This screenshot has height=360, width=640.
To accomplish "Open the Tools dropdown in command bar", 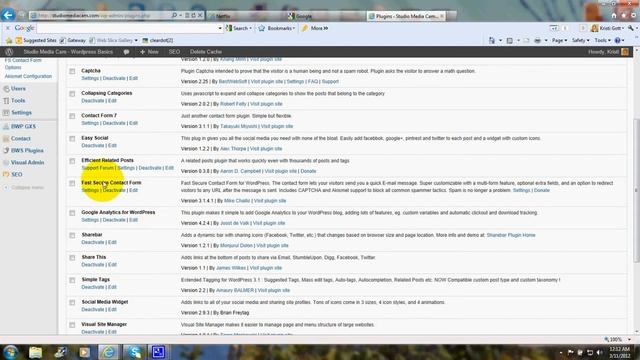I will tap(602, 40).
